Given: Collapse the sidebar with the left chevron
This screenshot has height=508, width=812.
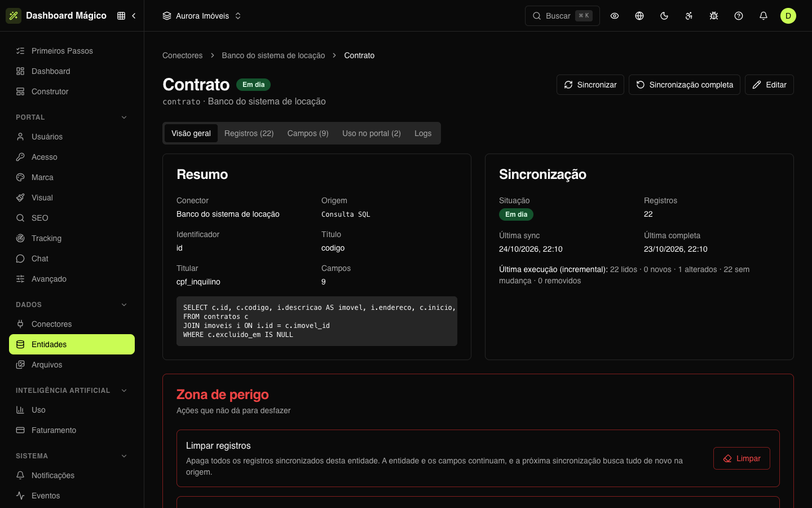Looking at the screenshot, I should coord(134,16).
